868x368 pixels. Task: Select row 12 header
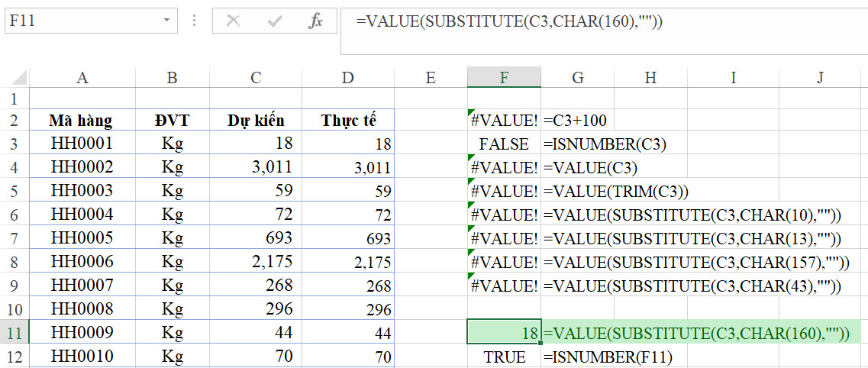15,356
